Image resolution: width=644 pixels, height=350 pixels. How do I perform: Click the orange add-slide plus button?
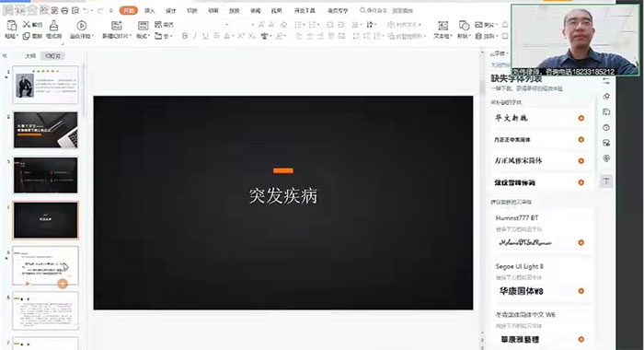pos(63,284)
